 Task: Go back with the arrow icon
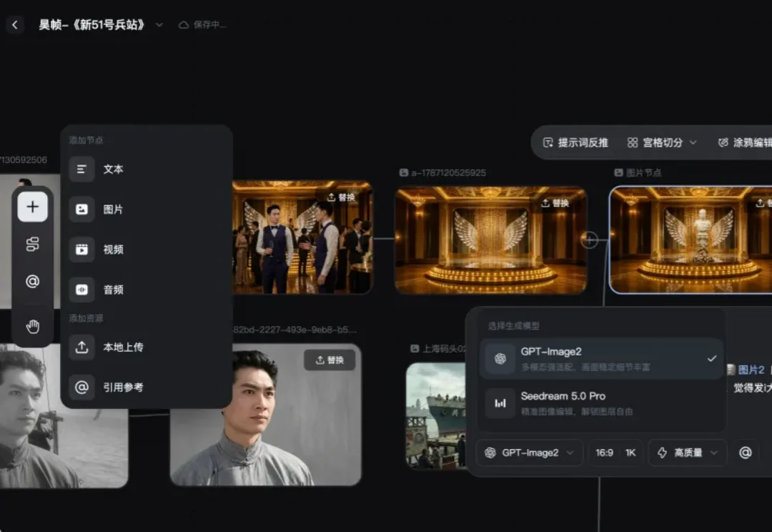coord(15,24)
